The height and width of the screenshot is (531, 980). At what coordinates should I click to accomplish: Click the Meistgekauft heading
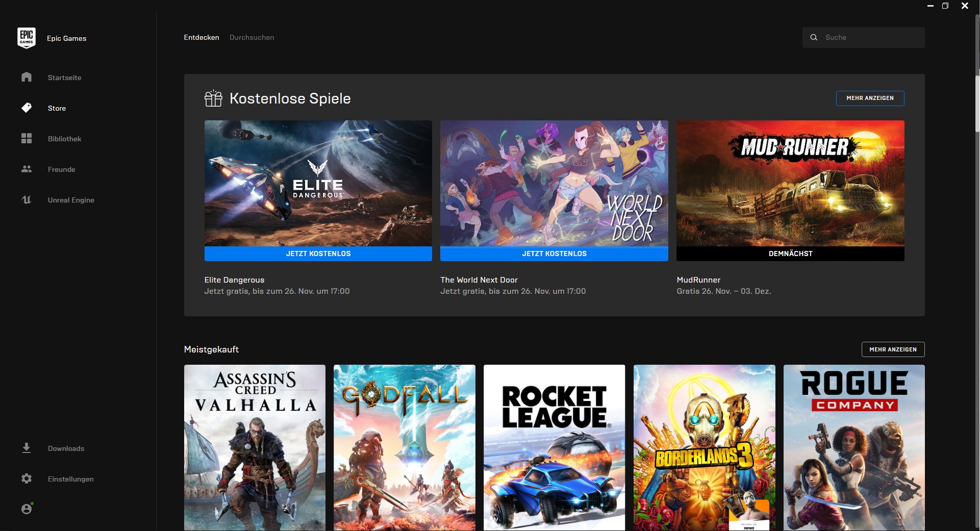click(x=211, y=349)
